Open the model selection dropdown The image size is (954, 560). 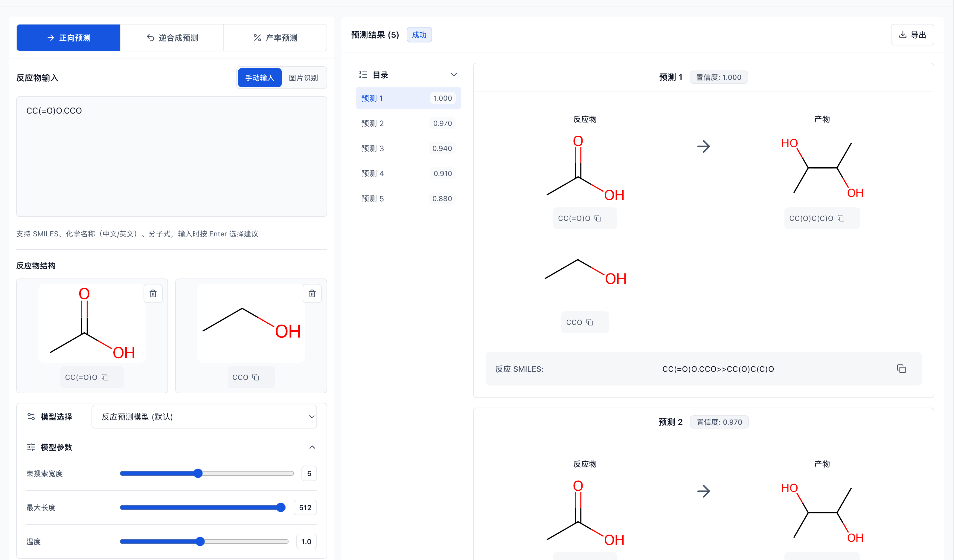click(x=204, y=417)
